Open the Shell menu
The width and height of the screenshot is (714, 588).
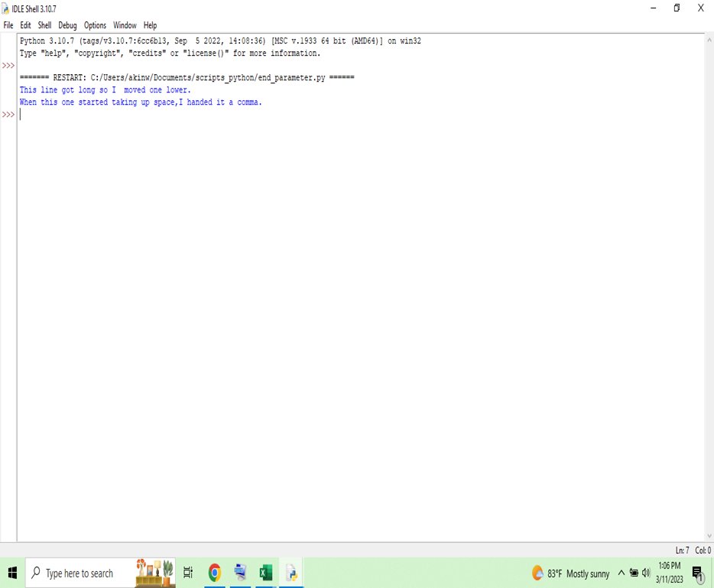(44, 25)
